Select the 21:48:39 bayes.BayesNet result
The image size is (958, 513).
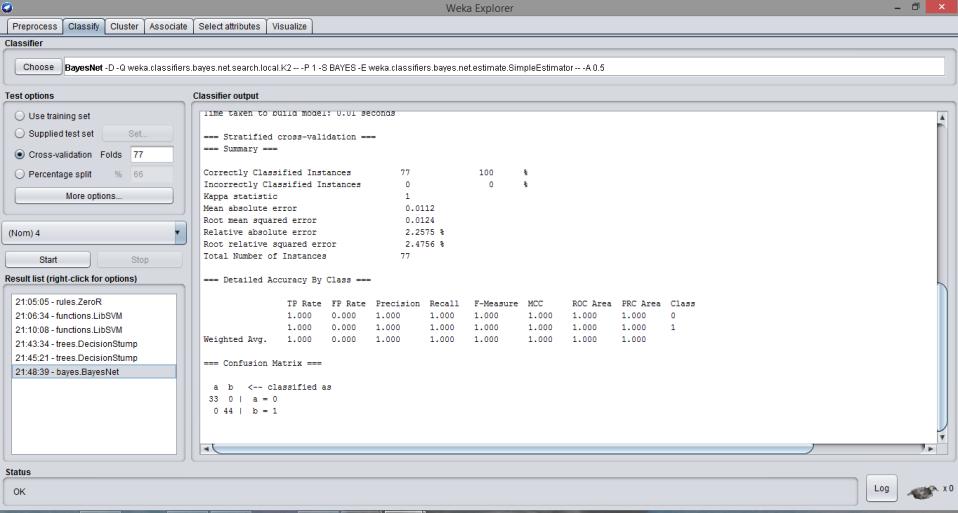point(94,372)
